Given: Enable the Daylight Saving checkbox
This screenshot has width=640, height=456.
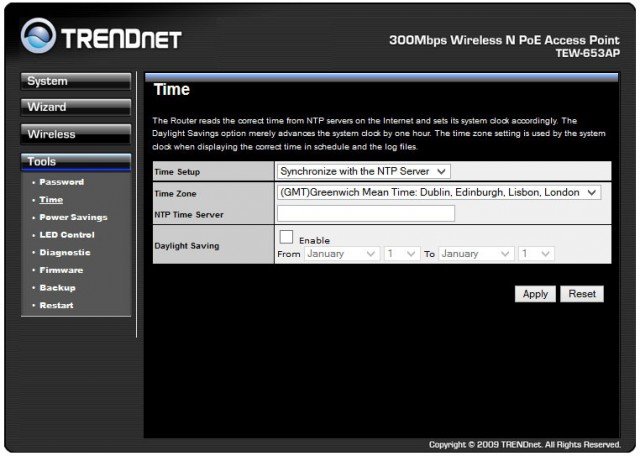Looking at the screenshot, I should click(x=286, y=238).
